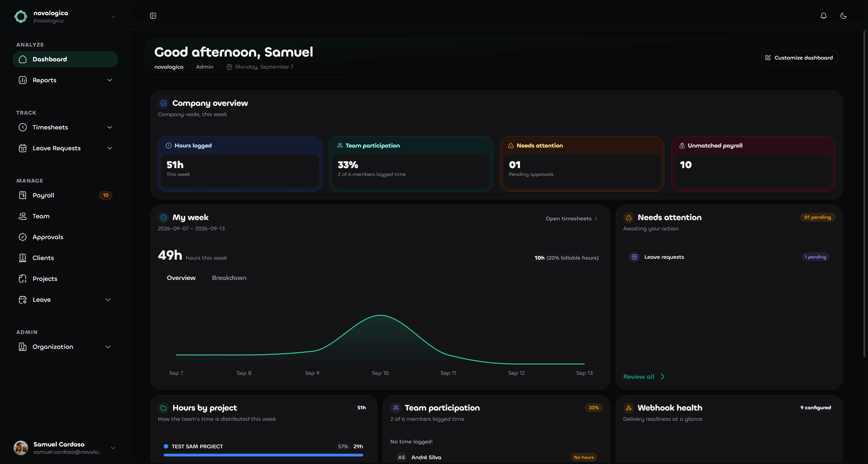The image size is (868, 464).
Task: Click the Projects icon in sidebar
Action: pyautogui.click(x=23, y=279)
